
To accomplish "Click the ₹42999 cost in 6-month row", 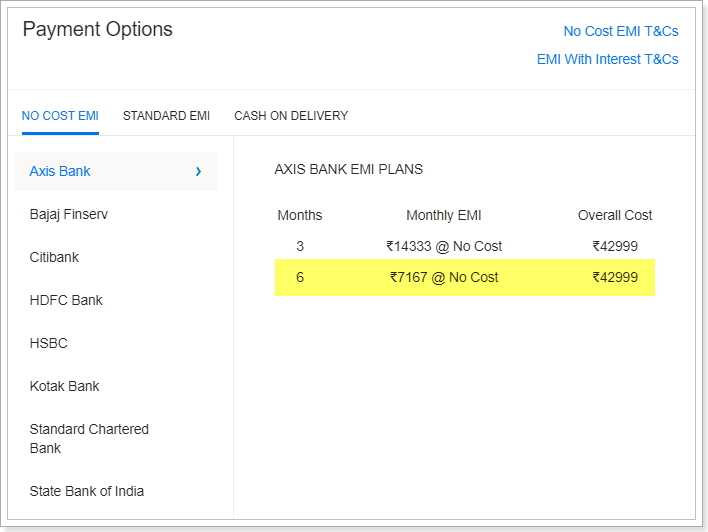I will pos(615,277).
